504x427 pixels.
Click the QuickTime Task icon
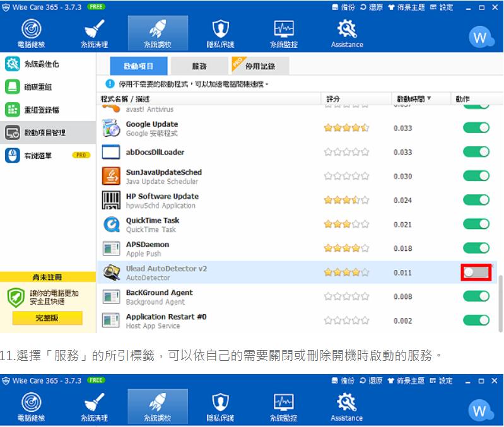click(111, 225)
